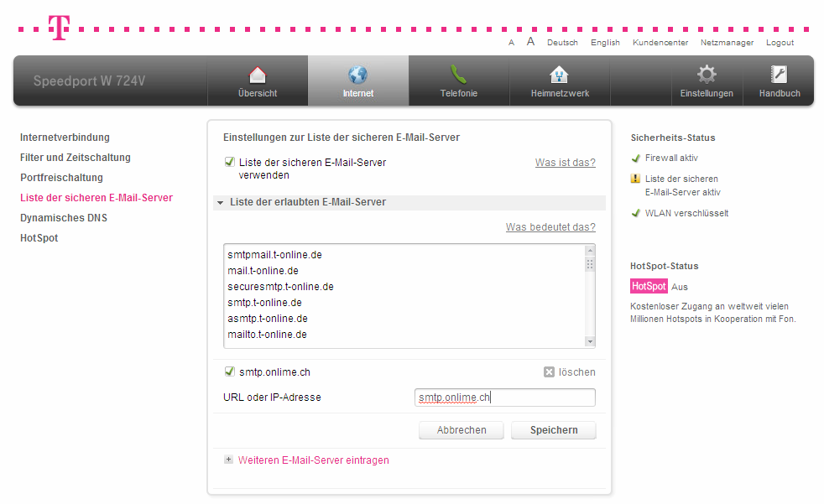Select Internetverbindung in the sidebar

[65, 138]
